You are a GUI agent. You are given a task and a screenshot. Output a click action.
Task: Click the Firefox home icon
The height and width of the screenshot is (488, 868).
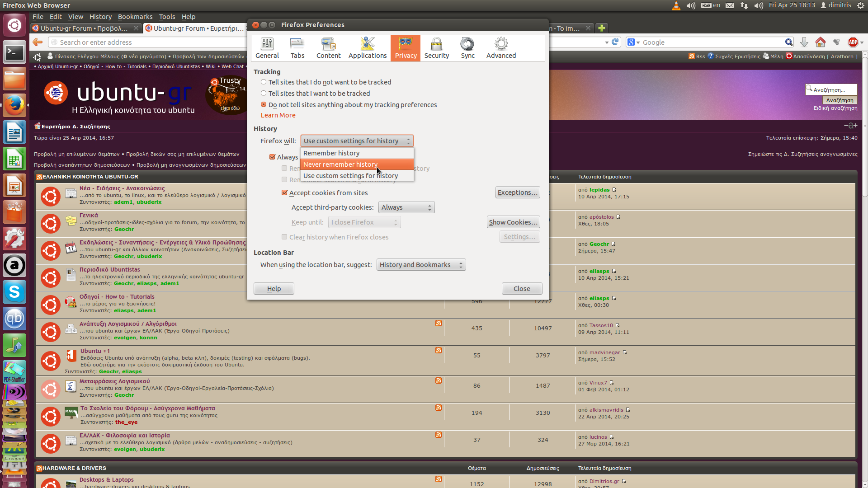click(x=820, y=42)
